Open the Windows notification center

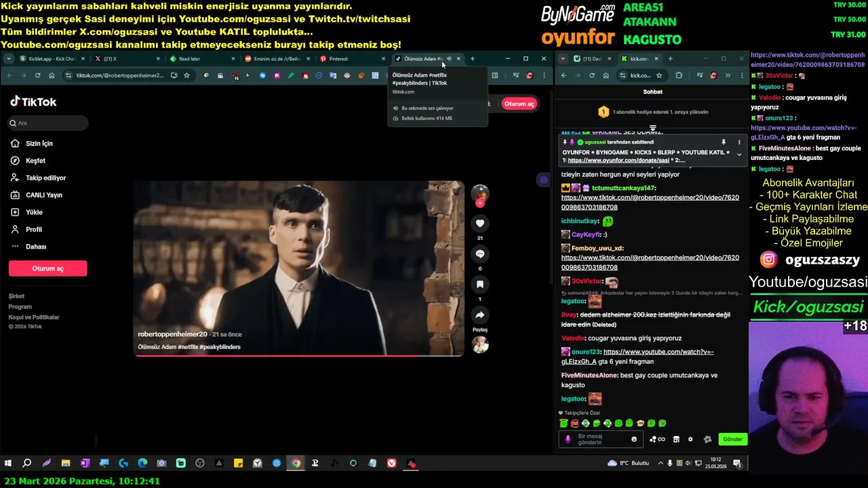737,464
